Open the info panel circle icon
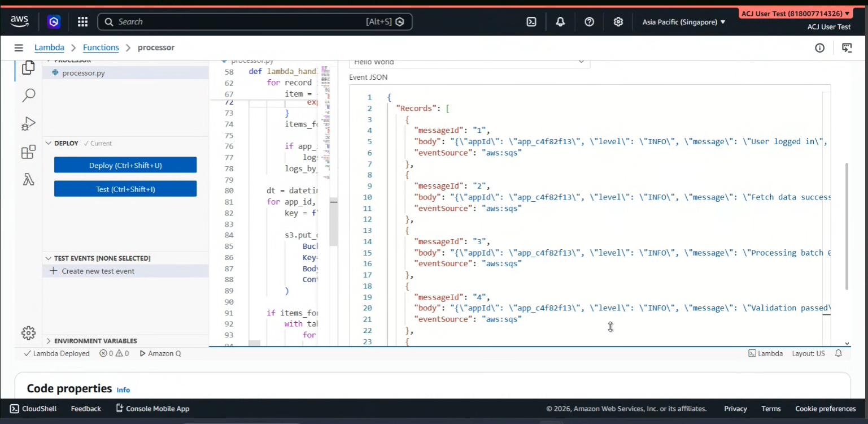The width and height of the screenshot is (868, 424). [x=819, y=48]
